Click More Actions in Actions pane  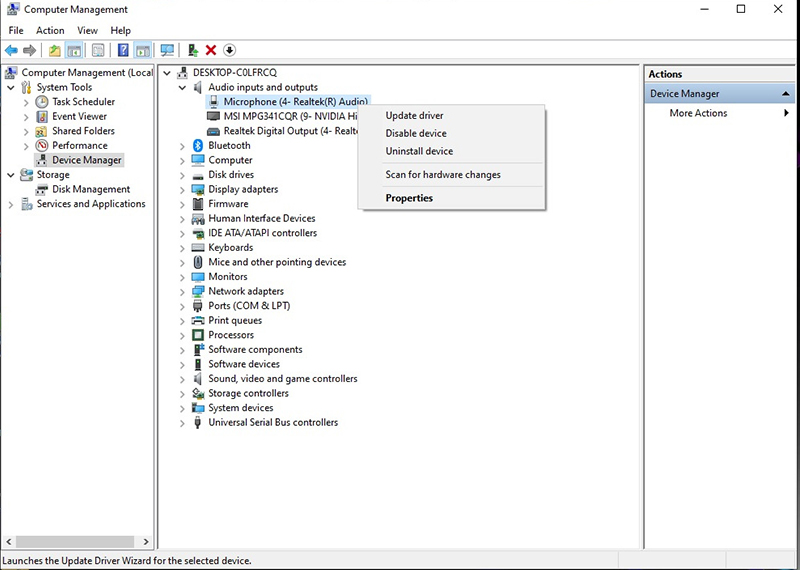(698, 113)
